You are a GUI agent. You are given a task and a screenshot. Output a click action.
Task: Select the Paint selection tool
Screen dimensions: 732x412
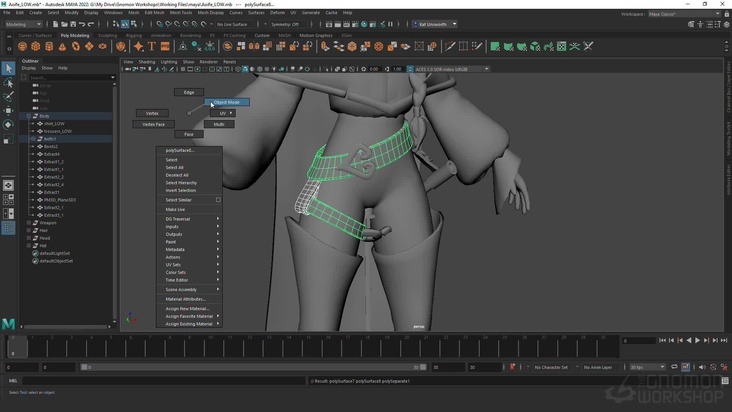pyautogui.click(x=8, y=97)
